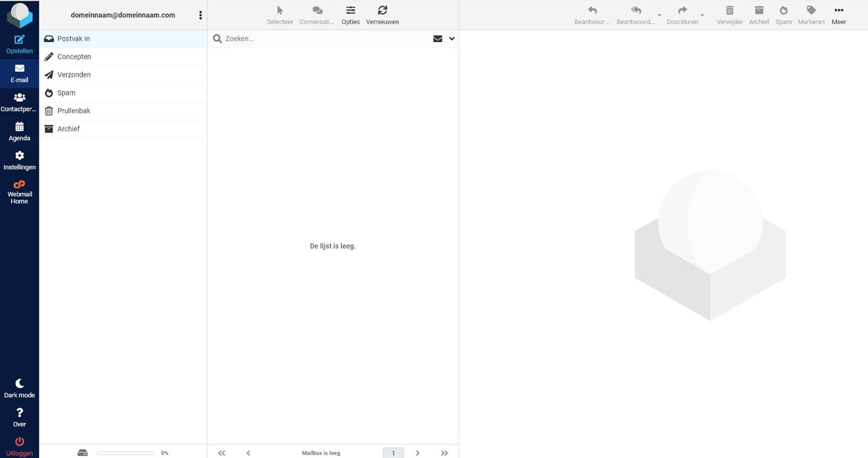Open the E-mail section in sidebar
The height and width of the screenshot is (458, 868).
tap(19, 73)
